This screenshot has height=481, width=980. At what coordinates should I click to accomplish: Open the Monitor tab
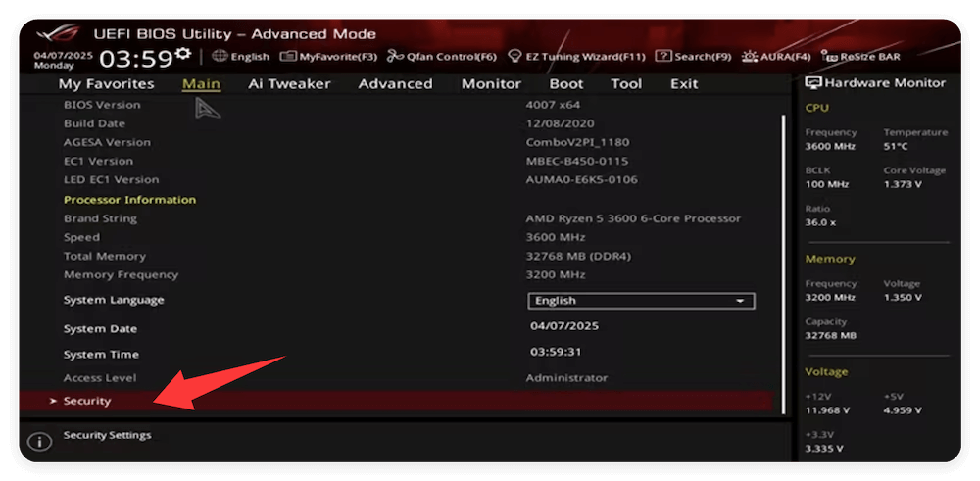tap(491, 83)
